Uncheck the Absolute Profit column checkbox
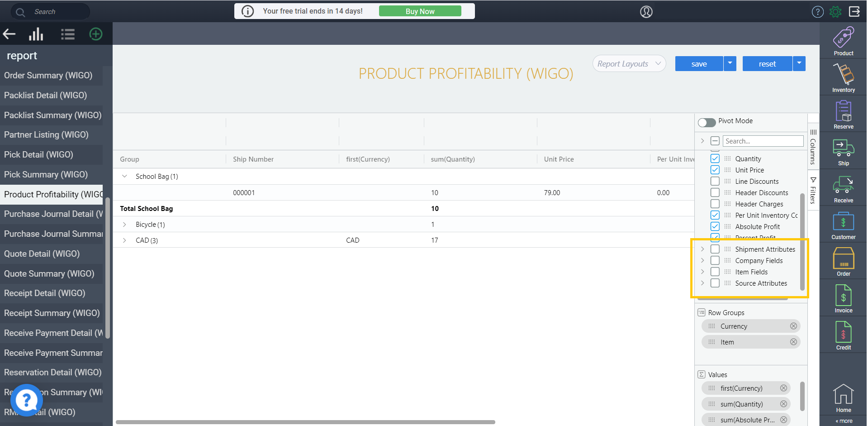The width and height of the screenshot is (868, 426). [715, 226]
